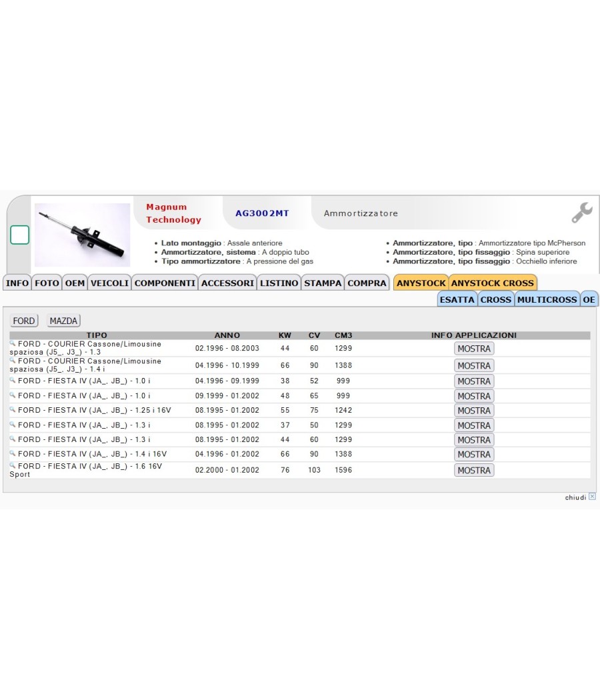The image size is (600, 700).
Task: Open the shock absorber product photo
Action: tap(83, 235)
